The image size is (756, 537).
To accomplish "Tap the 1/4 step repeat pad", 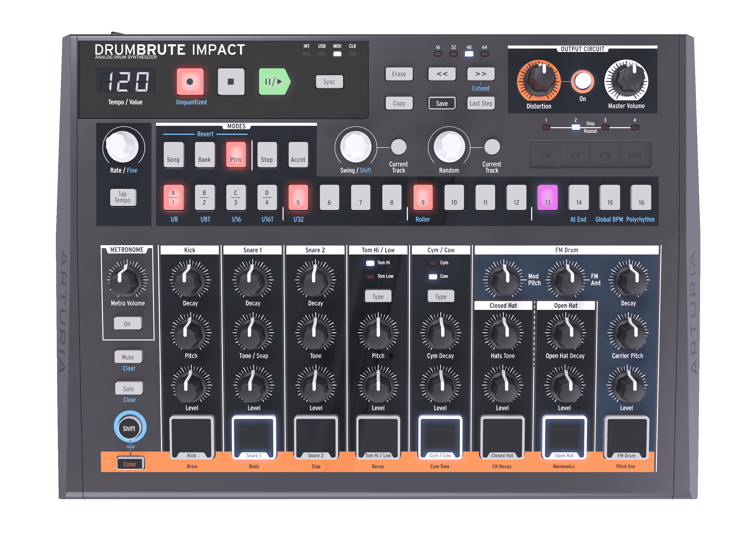I will coord(546,155).
